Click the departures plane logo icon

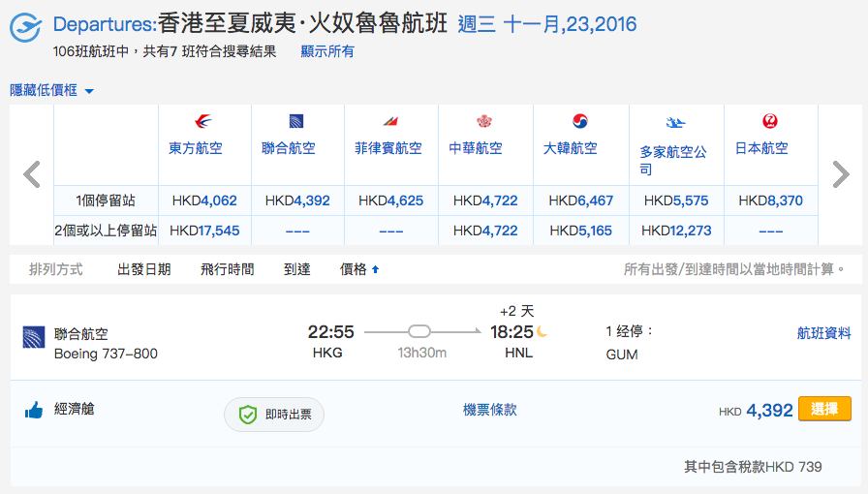click(x=25, y=27)
